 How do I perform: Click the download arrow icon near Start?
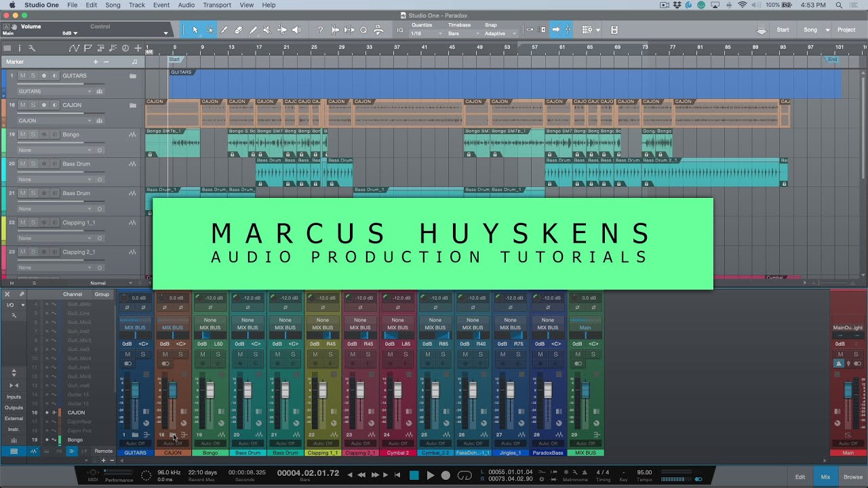click(762, 30)
